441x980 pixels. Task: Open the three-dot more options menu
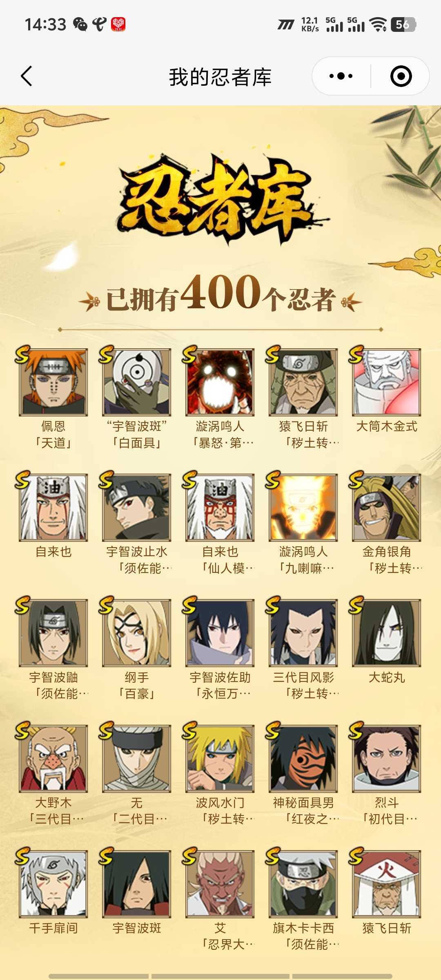click(341, 76)
